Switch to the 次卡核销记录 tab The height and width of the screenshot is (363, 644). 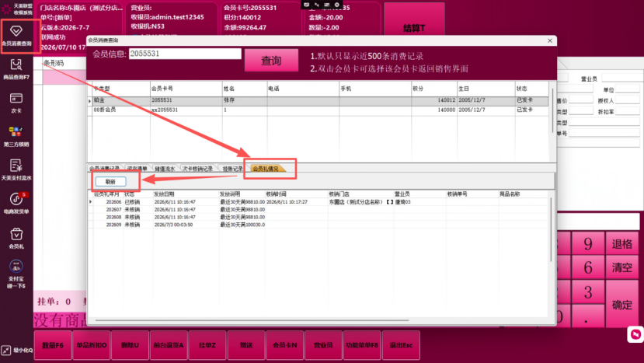197,169
